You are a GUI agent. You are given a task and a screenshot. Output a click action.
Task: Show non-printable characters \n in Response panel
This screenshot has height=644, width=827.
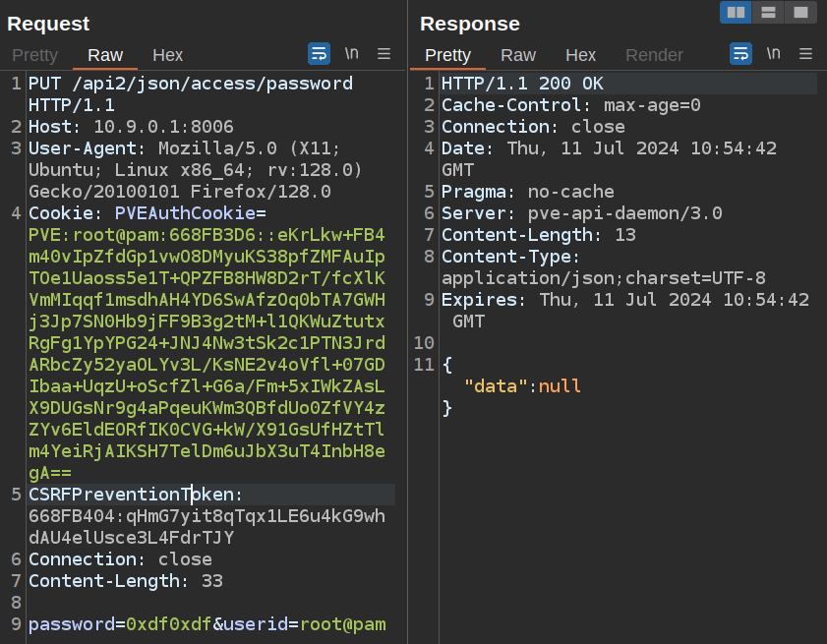click(773, 54)
